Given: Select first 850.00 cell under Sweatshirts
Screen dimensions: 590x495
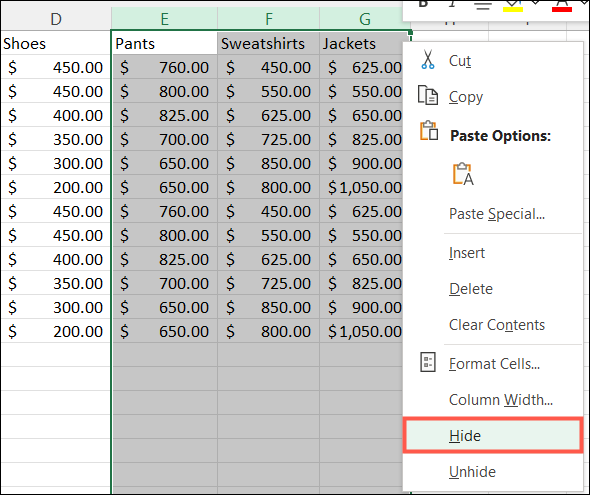Looking at the screenshot, I should 268,163.
